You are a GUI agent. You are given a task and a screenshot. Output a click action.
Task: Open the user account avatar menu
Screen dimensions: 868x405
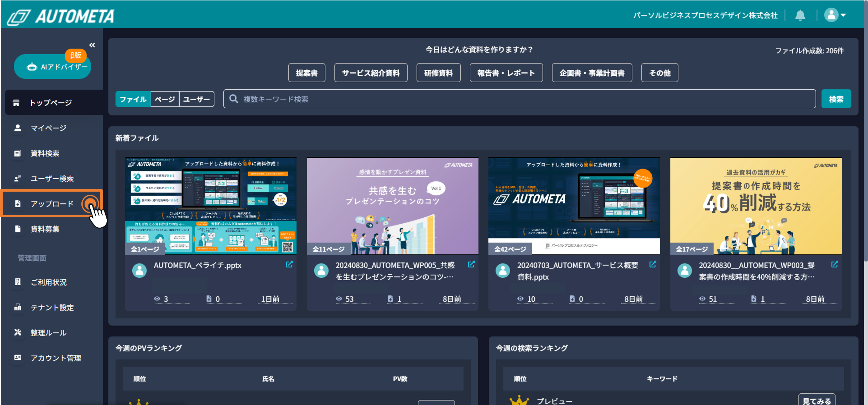(x=835, y=15)
